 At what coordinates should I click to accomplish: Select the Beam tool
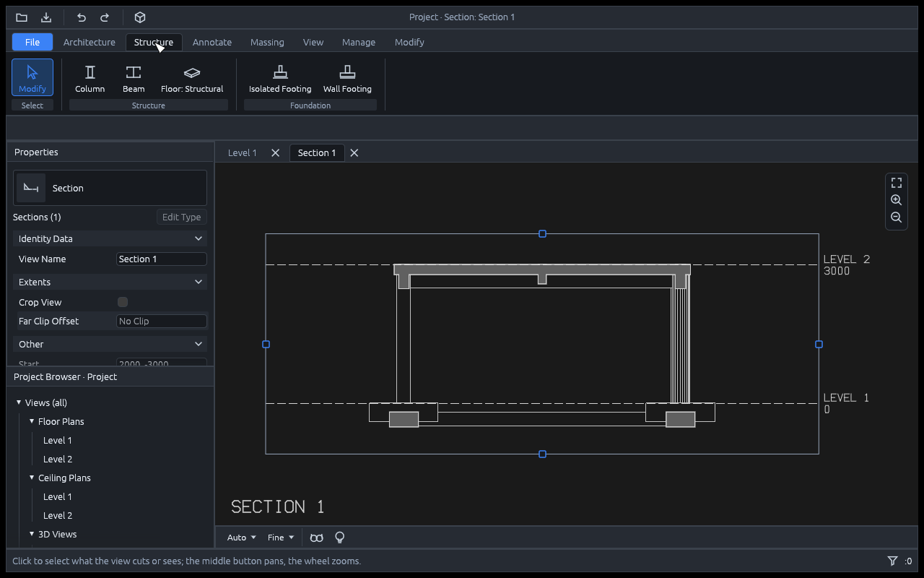click(x=134, y=78)
